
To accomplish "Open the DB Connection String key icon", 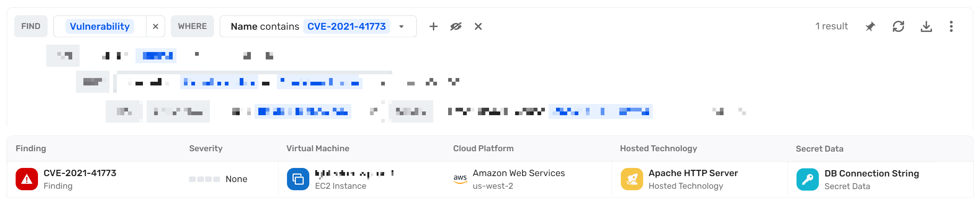I will click(807, 179).
